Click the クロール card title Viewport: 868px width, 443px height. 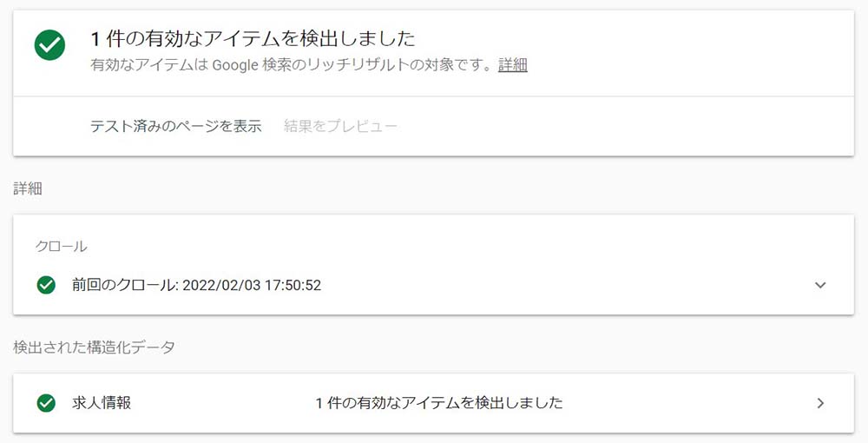pyautogui.click(x=61, y=246)
